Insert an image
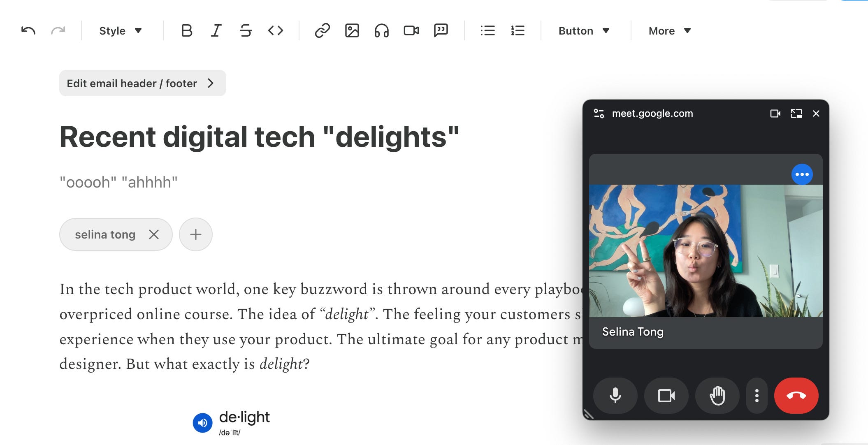This screenshot has width=868, height=445. (x=352, y=31)
